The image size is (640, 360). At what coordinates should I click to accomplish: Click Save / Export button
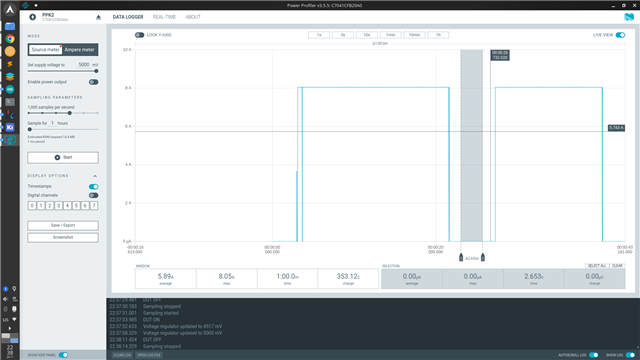(x=63, y=225)
